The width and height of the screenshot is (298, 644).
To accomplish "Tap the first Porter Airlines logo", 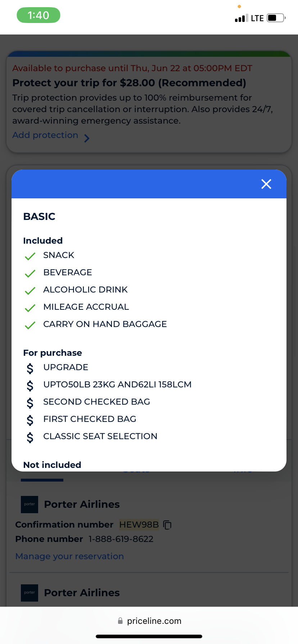I will click(30, 504).
